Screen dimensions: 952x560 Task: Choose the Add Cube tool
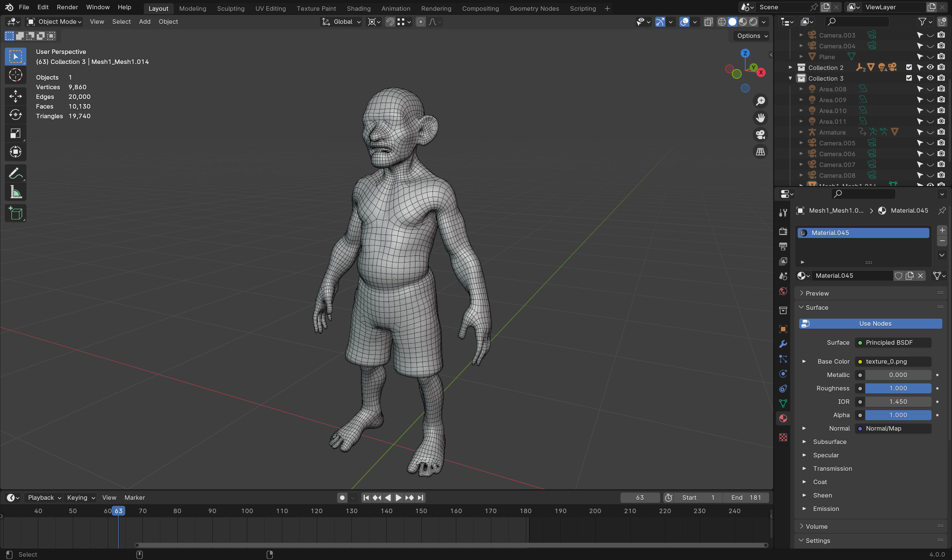coord(16,213)
